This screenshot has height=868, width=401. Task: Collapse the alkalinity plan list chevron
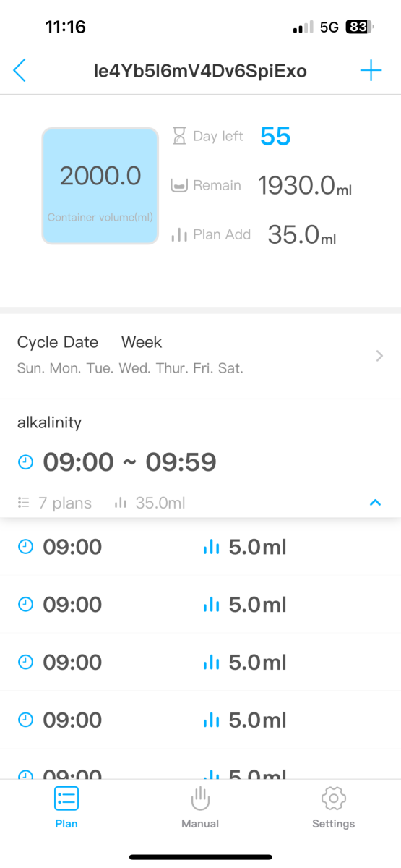[x=375, y=503]
